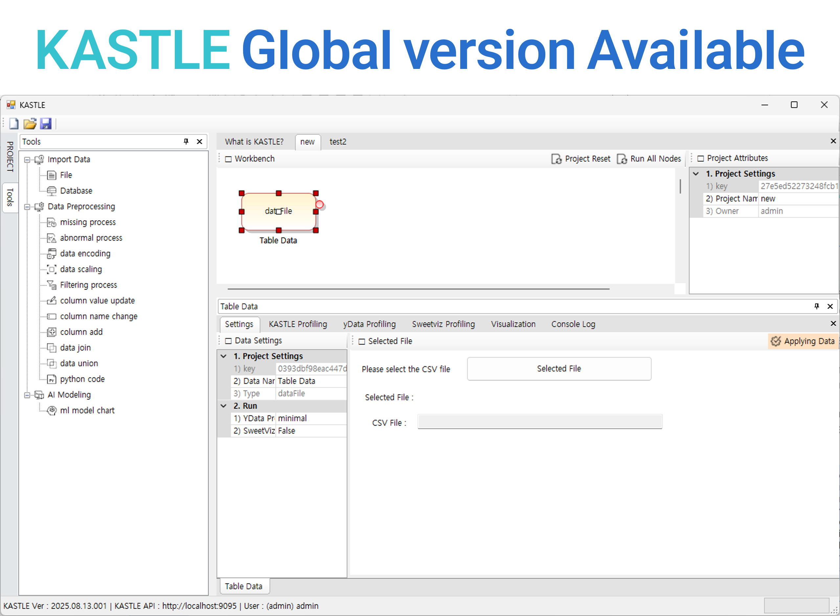Click the Save disk toolbar icon
The width and height of the screenshot is (840, 616).
coord(46,123)
